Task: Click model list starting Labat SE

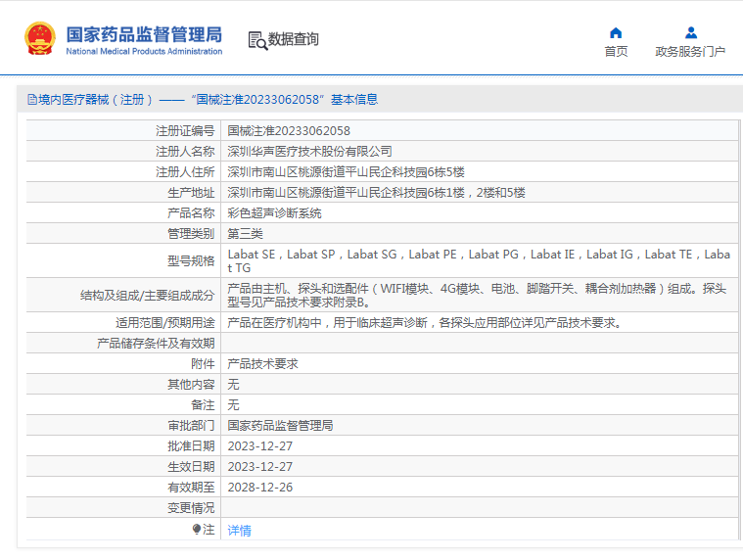Action: 479,261
